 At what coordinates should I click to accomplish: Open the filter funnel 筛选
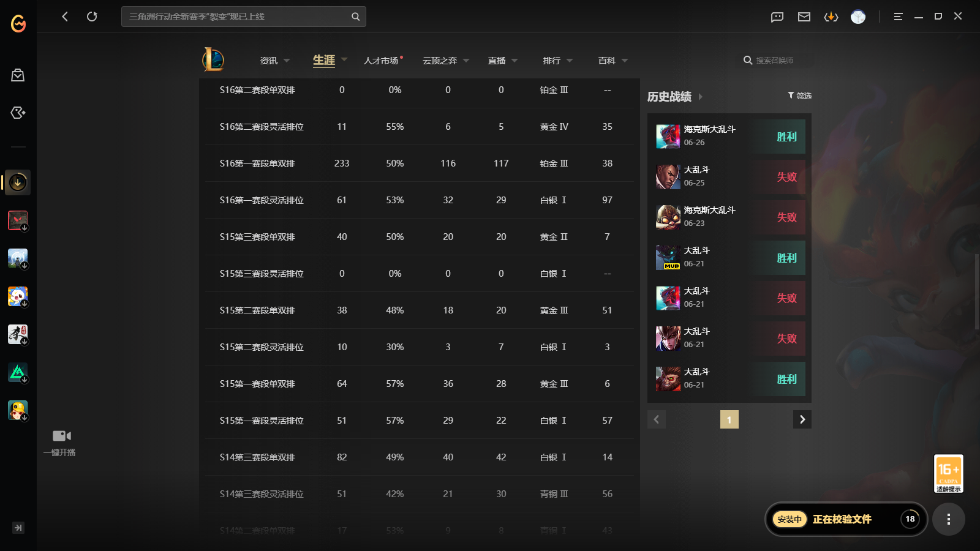pos(799,96)
